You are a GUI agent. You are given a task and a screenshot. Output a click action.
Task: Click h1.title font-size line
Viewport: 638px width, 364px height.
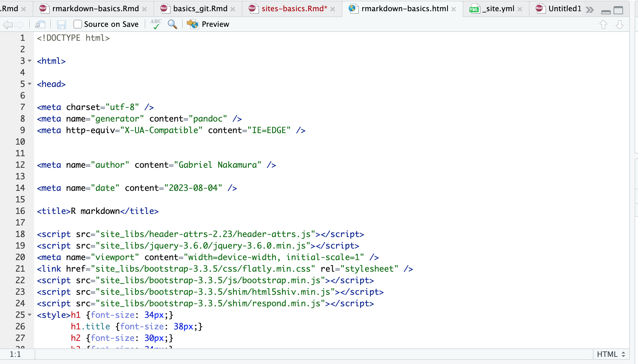pyautogui.click(x=137, y=327)
